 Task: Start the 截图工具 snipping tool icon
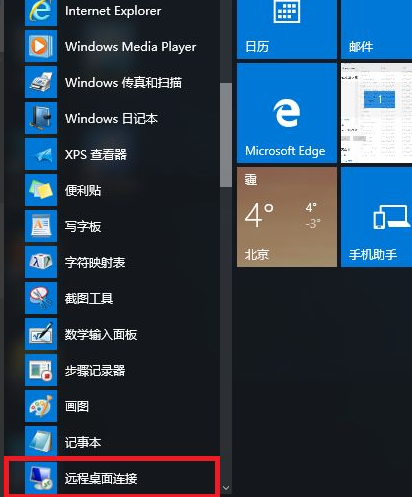point(41,298)
